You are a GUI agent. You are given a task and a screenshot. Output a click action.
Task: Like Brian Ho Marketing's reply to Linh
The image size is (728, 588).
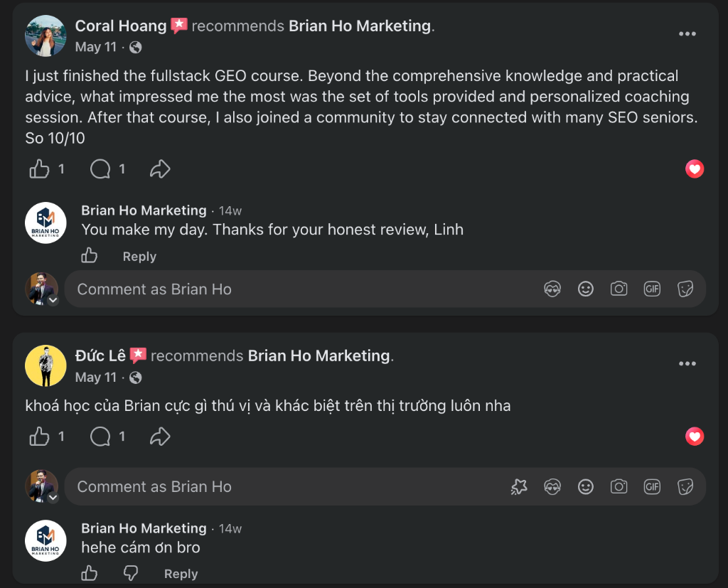tap(89, 255)
